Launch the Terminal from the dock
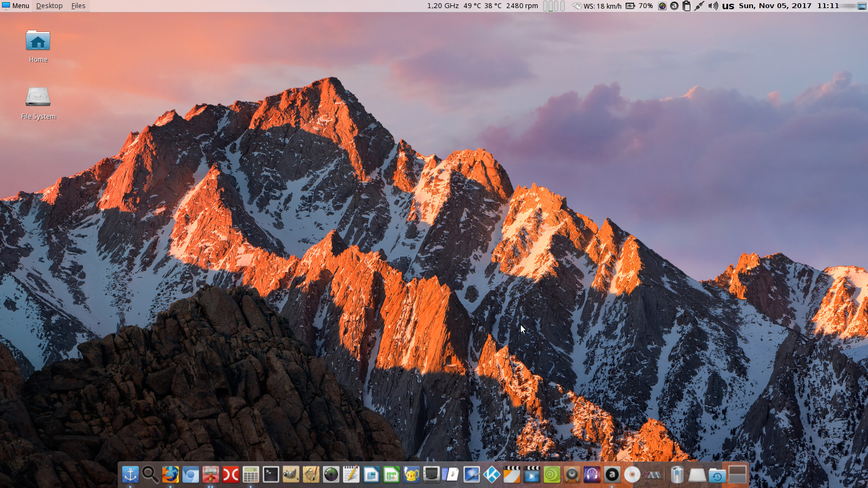 [271, 475]
